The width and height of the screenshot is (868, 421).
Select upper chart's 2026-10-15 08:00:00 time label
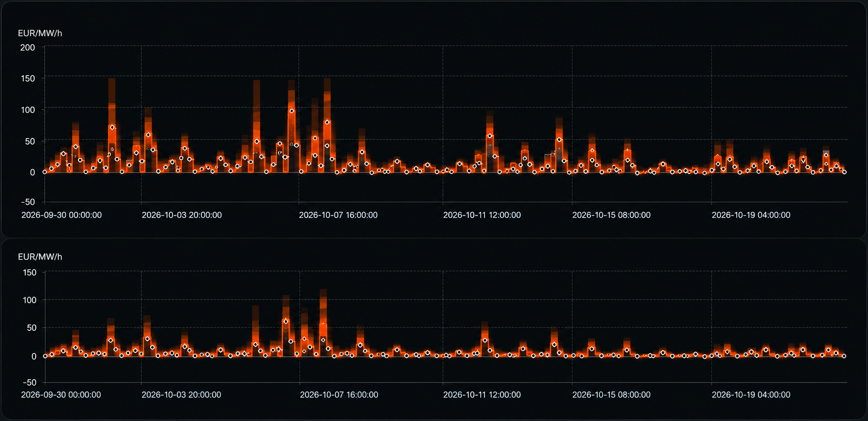click(x=612, y=215)
